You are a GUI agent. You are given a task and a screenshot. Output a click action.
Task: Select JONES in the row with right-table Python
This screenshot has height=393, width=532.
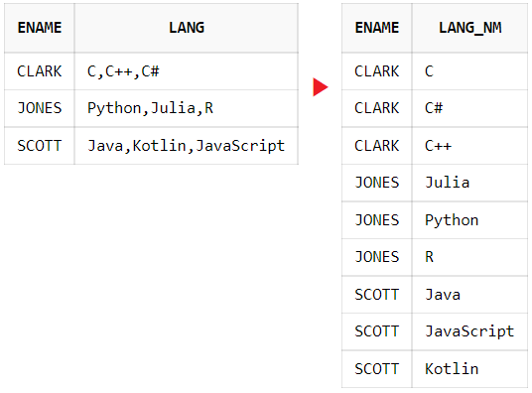tap(376, 220)
